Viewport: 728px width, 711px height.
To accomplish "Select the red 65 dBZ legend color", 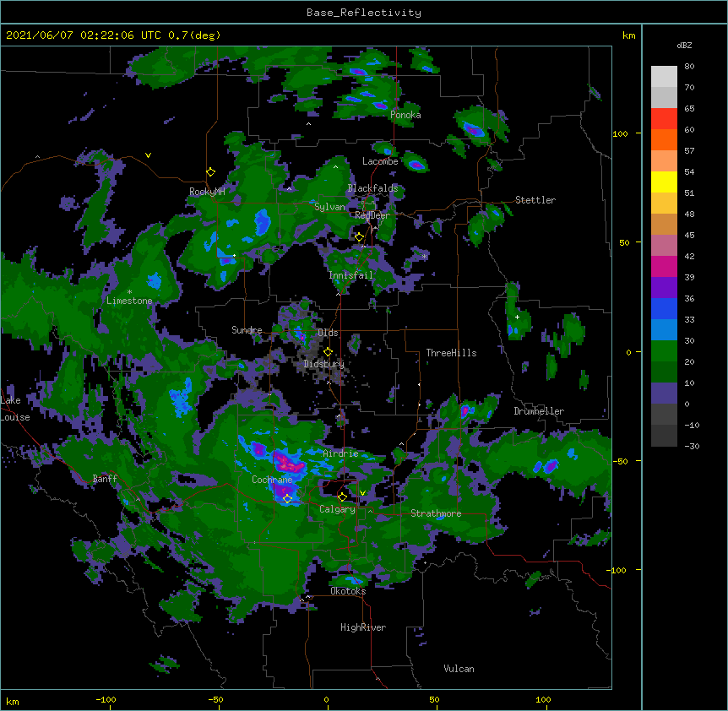I will coord(664,119).
